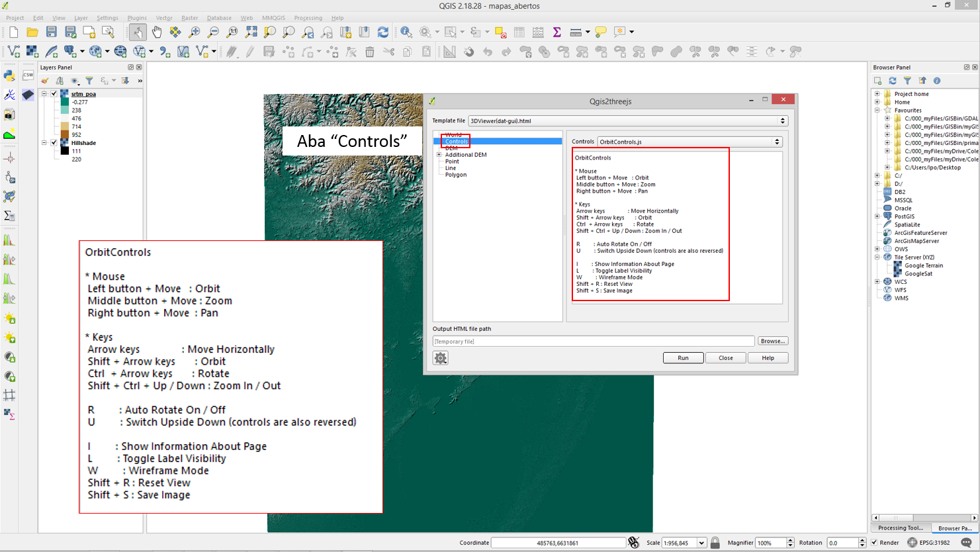Image resolution: width=980 pixels, height=552 pixels.
Task: Open the Python console icon
Action: tap(9, 75)
